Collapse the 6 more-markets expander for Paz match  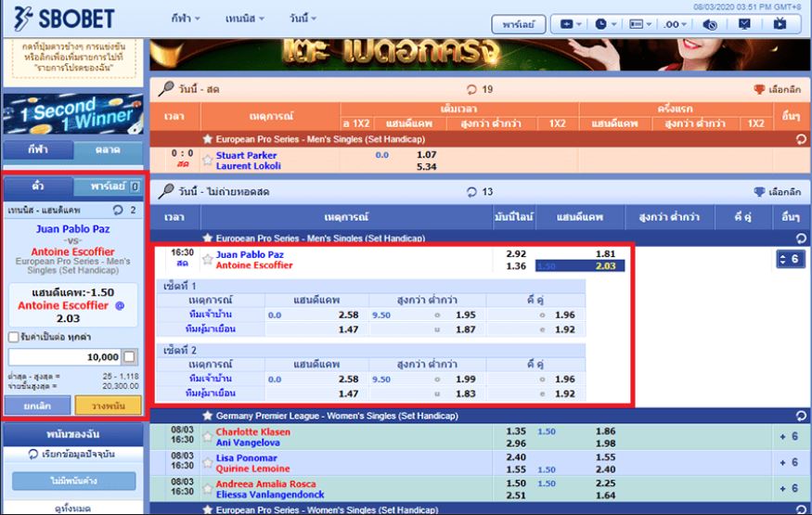791,259
